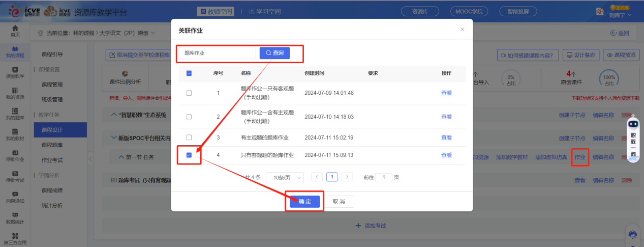This screenshot has width=644, height=247.
Task: Switch to the 学习空间 tab
Action: [265, 11]
